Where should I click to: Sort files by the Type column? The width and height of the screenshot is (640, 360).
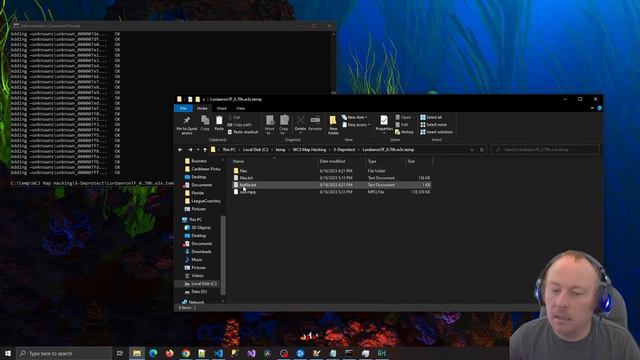pos(384,161)
